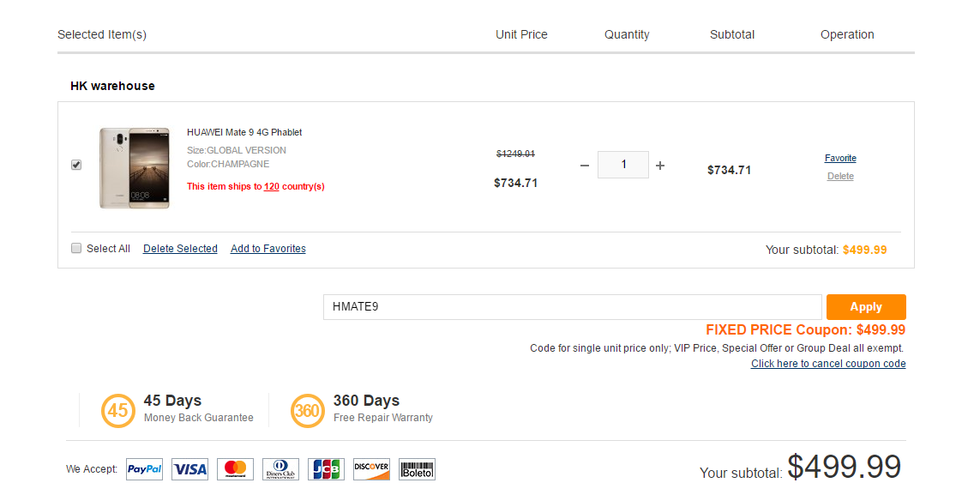Click the VISA card icon
This screenshot has height=501, width=980.
(x=189, y=469)
